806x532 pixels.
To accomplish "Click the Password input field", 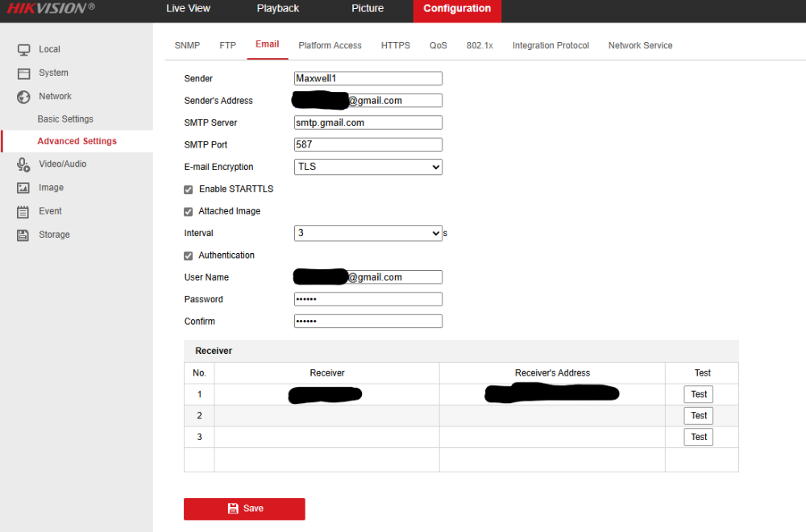I will click(x=368, y=299).
